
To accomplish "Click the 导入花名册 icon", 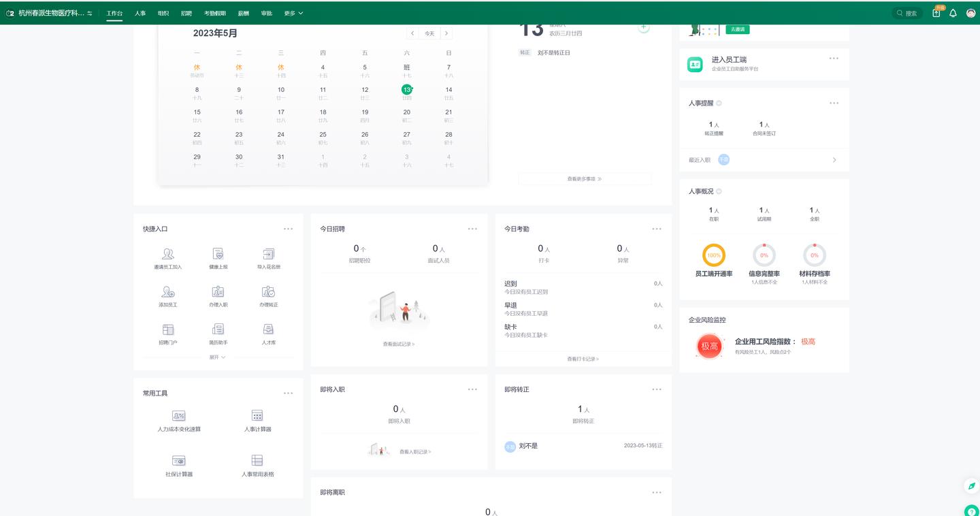I will click(x=268, y=254).
